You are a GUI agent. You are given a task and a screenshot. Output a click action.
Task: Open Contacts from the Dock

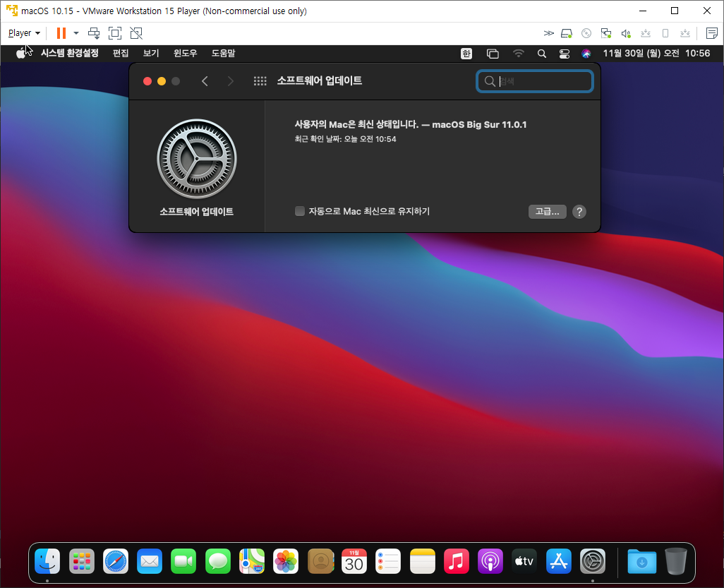pyautogui.click(x=320, y=561)
